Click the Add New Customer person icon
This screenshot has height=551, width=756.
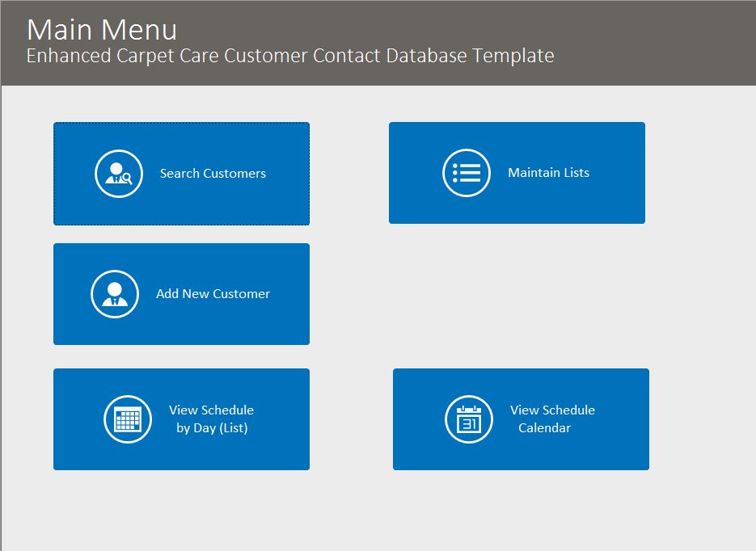pyautogui.click(x=115, y=294)
